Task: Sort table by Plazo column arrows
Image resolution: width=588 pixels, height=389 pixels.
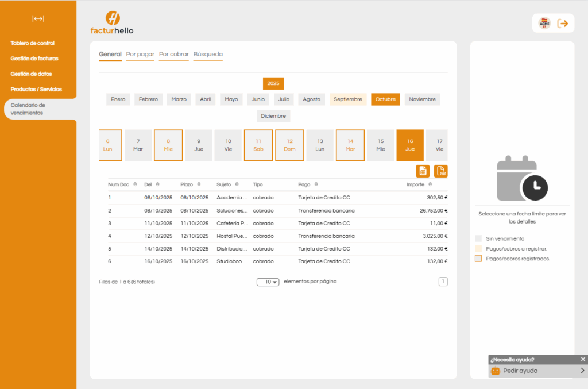Action: 199,184
